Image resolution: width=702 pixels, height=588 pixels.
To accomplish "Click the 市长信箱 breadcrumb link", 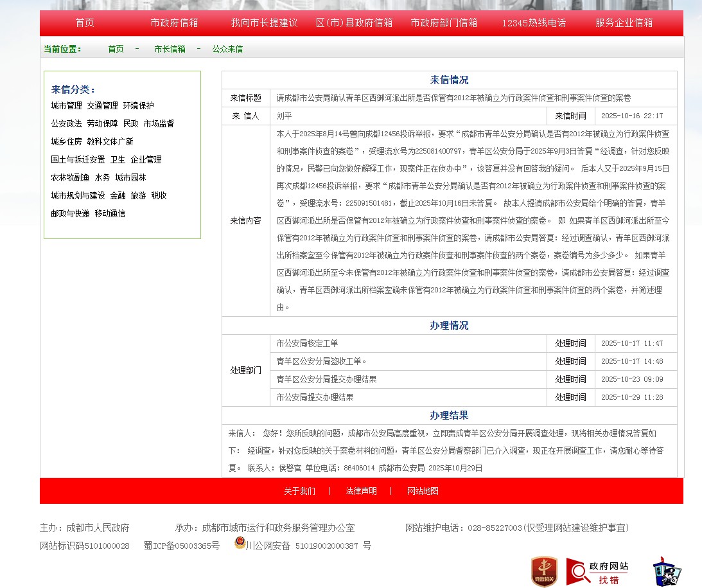I will [x=170, y=49].
